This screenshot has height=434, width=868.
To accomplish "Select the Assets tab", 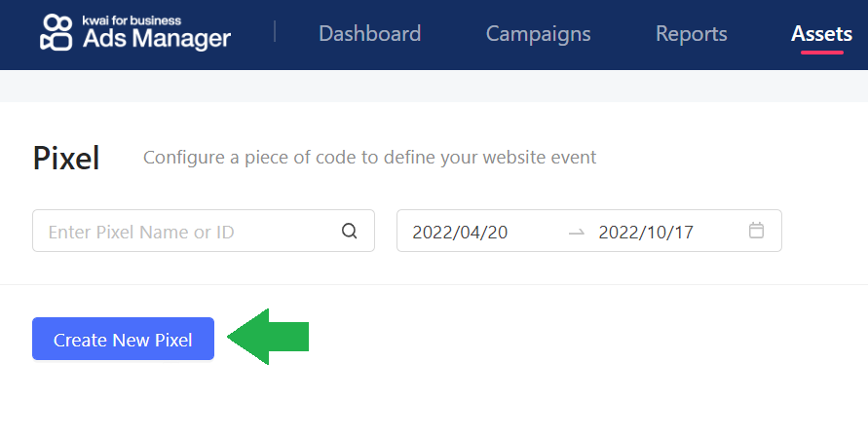I will click(x=821, y=34).
